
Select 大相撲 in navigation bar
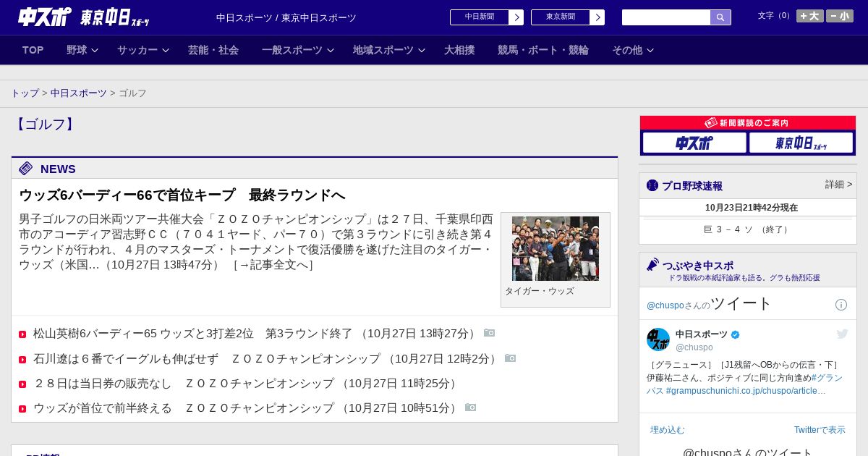pos(459,50)
